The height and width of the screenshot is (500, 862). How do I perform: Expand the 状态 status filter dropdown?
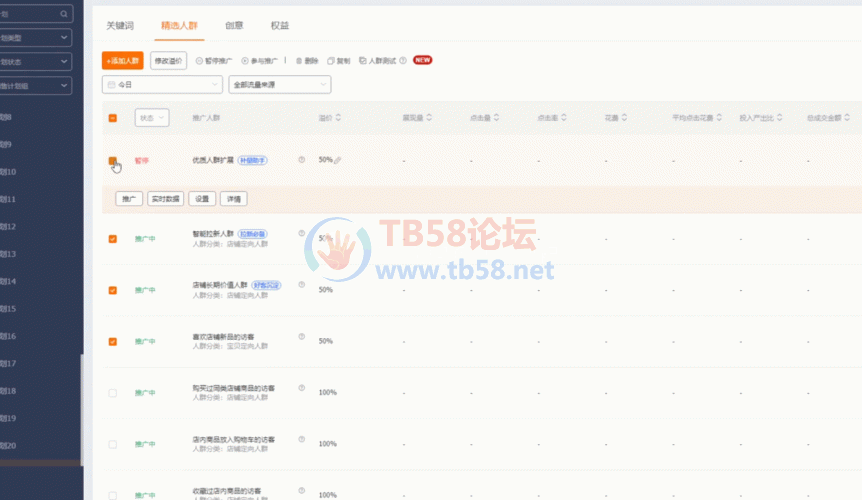152,118
